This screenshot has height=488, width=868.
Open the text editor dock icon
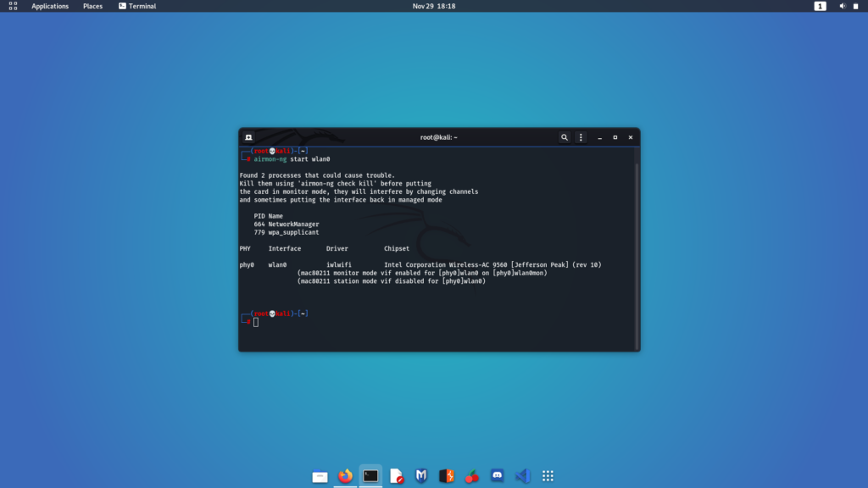(x=396, y=476)
